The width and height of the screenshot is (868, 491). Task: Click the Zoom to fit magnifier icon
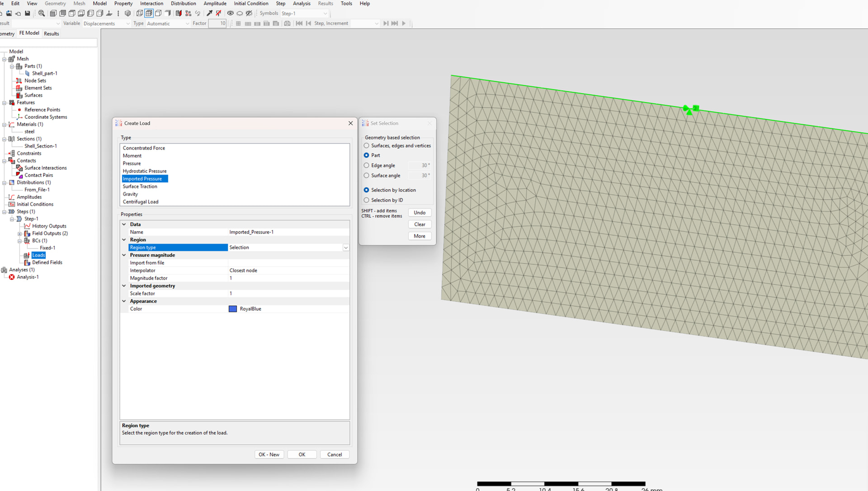(42, 13)
